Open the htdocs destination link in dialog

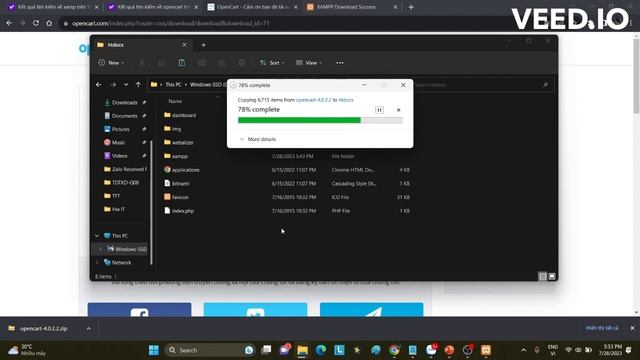[x=346, y=100]
